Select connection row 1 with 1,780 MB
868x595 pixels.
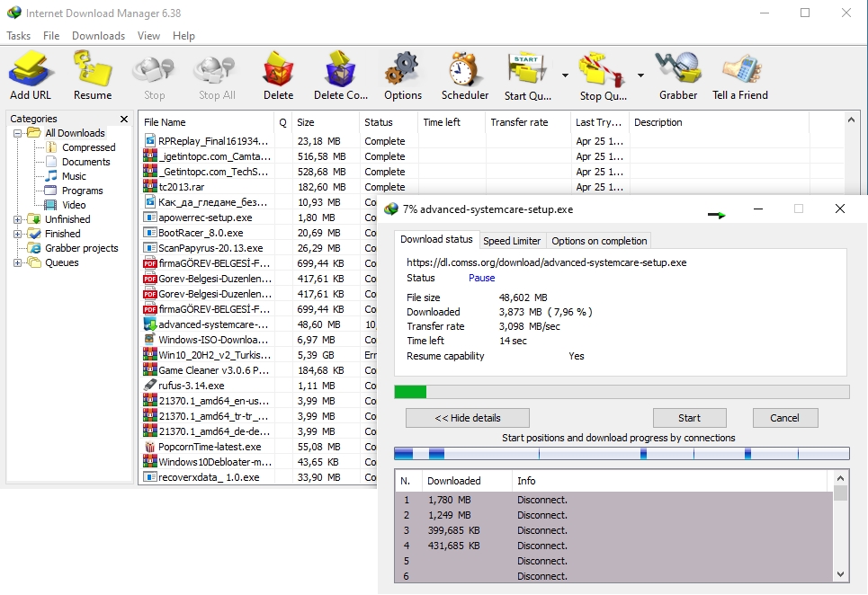(614, 500)
